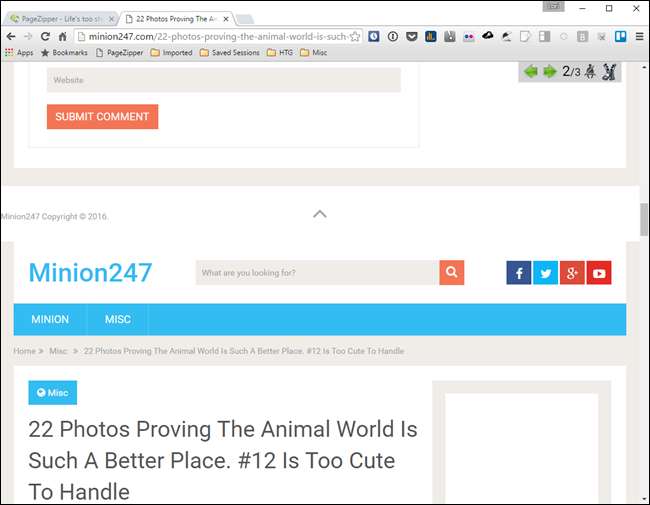The width and height of the screenshot is (650, 505).
Task: Open the black cloud extension icon
Action: 488,36
